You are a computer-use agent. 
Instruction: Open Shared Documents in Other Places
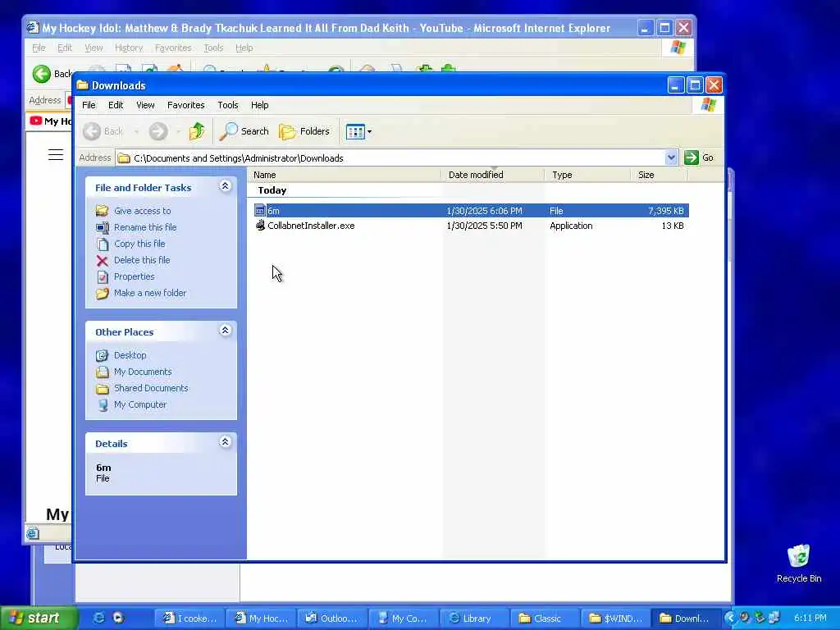coord(151,388)
